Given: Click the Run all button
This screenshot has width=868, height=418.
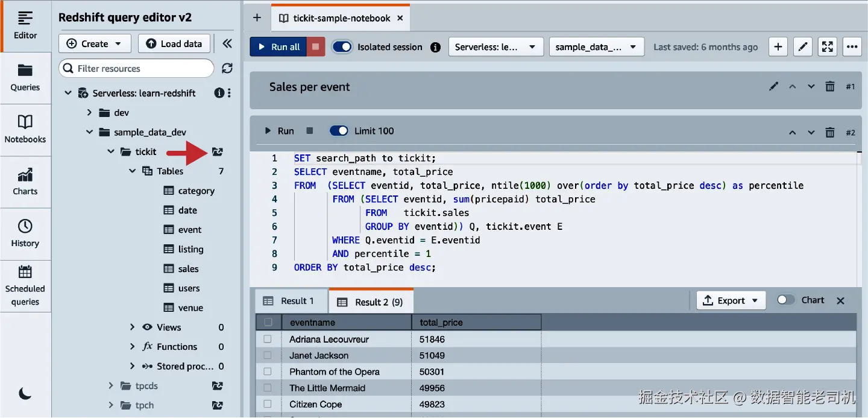Looking at the screenshot, I should pos(278,46).
